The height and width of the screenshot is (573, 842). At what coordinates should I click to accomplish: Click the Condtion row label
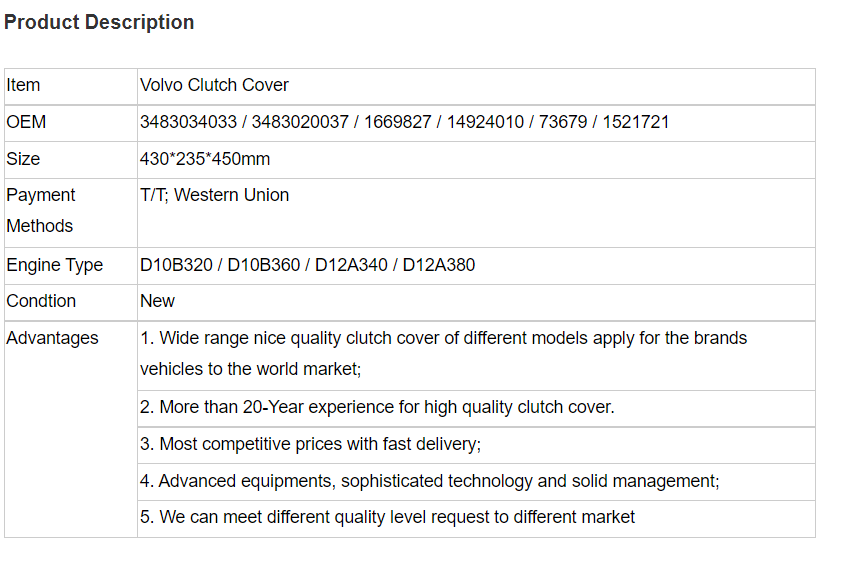[x=41, y=301]
